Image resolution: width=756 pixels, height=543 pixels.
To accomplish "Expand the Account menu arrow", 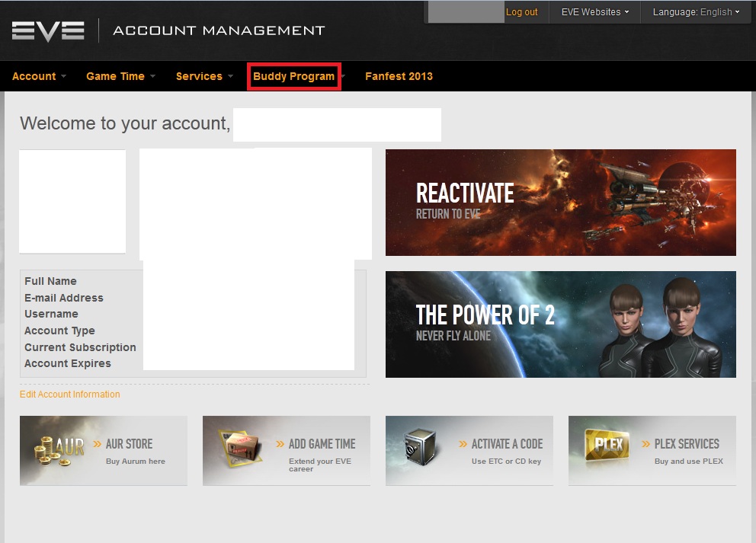I will (x=64, y=76).
